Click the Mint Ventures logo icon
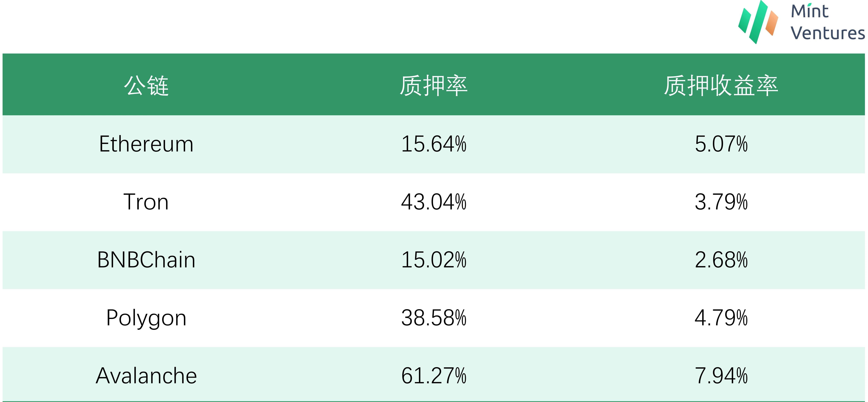Screen dimensions: 868x402 (x=758, y=22)
